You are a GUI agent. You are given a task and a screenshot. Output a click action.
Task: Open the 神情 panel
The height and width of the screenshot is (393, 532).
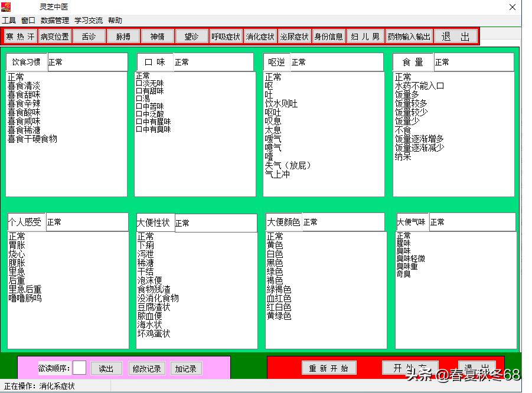tap(156, 35)
